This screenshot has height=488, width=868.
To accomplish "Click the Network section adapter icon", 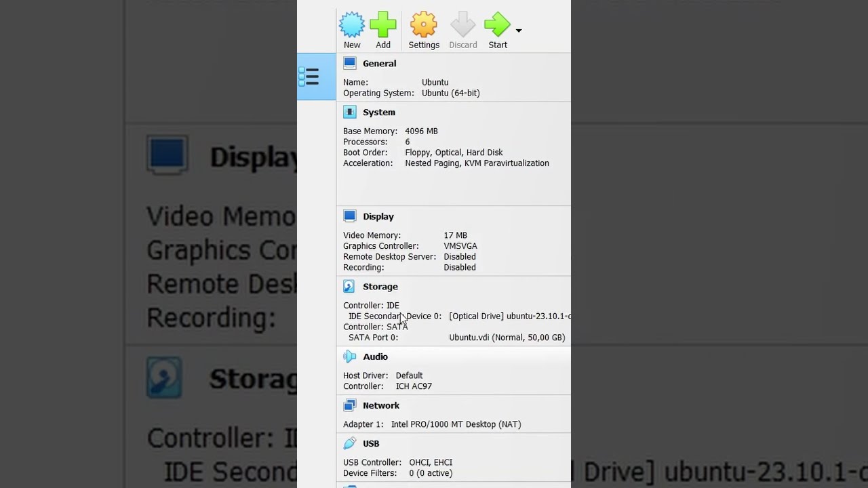I will tap(350, 405).
